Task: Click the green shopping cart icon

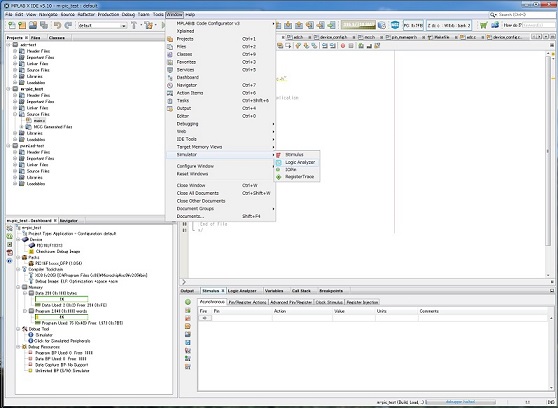Action: [x=484, y=25]
